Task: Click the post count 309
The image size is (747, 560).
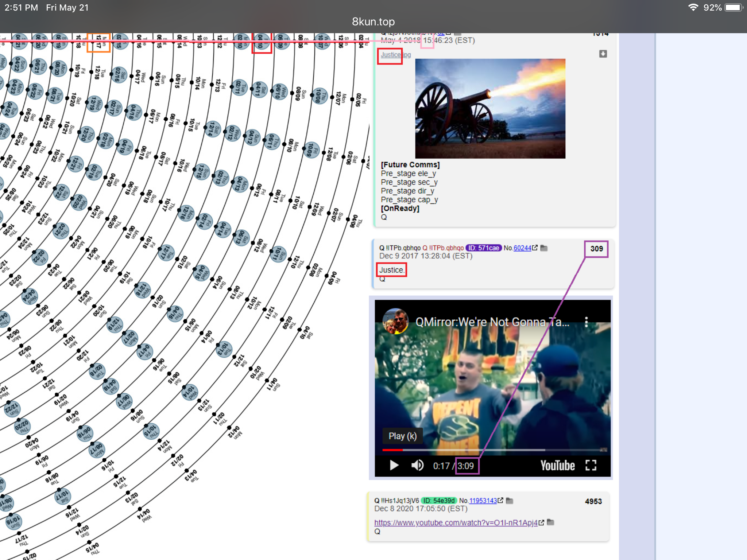Action: click(596, 249)
